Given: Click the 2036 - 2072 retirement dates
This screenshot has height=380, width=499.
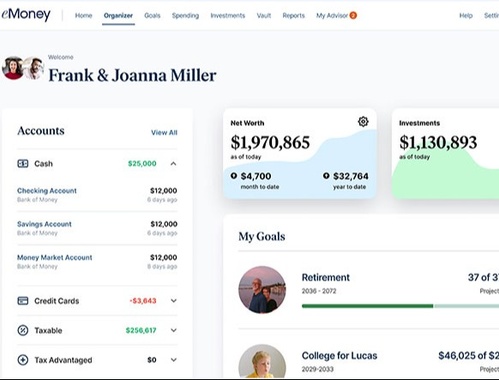Looking at the screenshot, I should coord(319,291).
